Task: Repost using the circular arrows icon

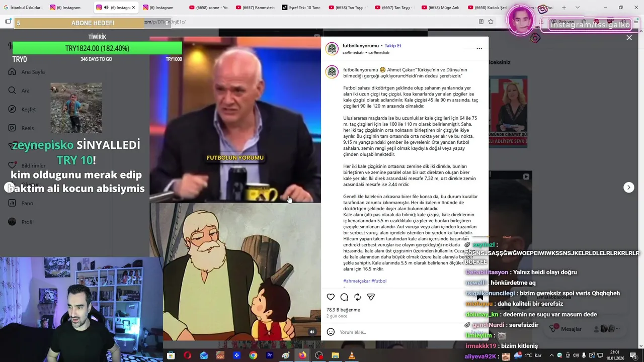Action: pos(357,297)
